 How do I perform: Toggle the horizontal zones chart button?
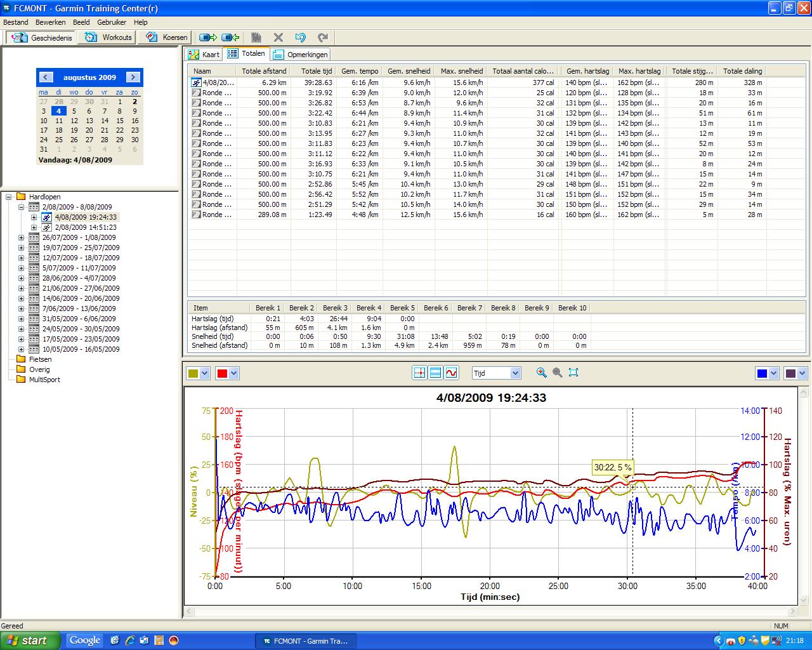tap(435, 373)
